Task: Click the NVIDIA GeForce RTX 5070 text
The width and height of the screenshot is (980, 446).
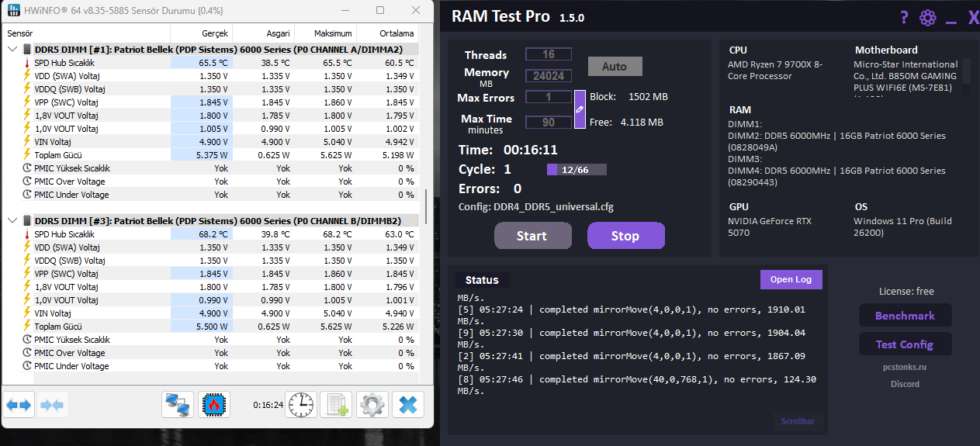Action: 770,226
